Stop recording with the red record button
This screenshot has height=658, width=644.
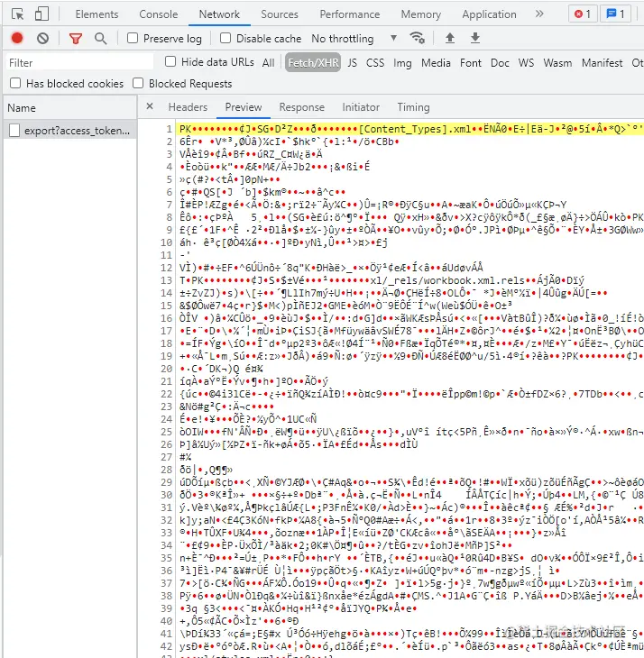tap(17, 38)
